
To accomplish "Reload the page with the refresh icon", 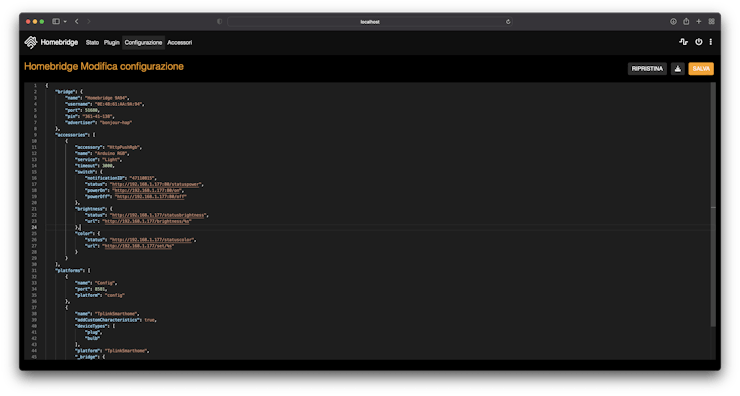I will (x=508, y=22).
